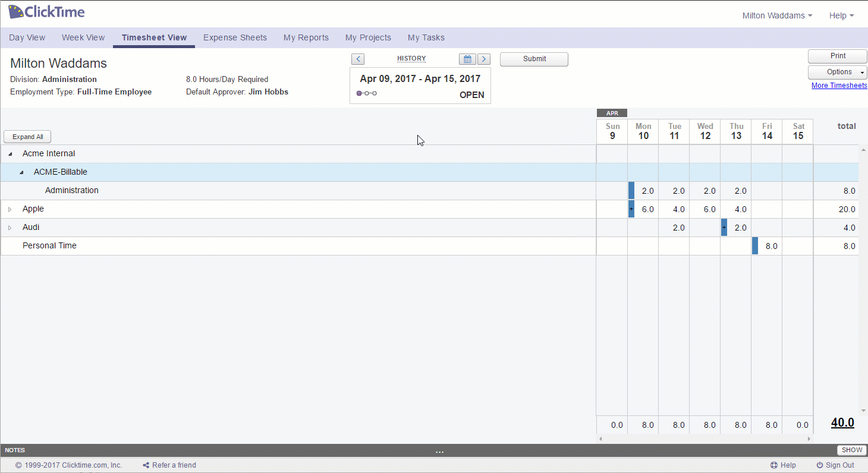Go to previous week with left arrow
Viewport: 868px width, 473px height.
tap(357, 59)
